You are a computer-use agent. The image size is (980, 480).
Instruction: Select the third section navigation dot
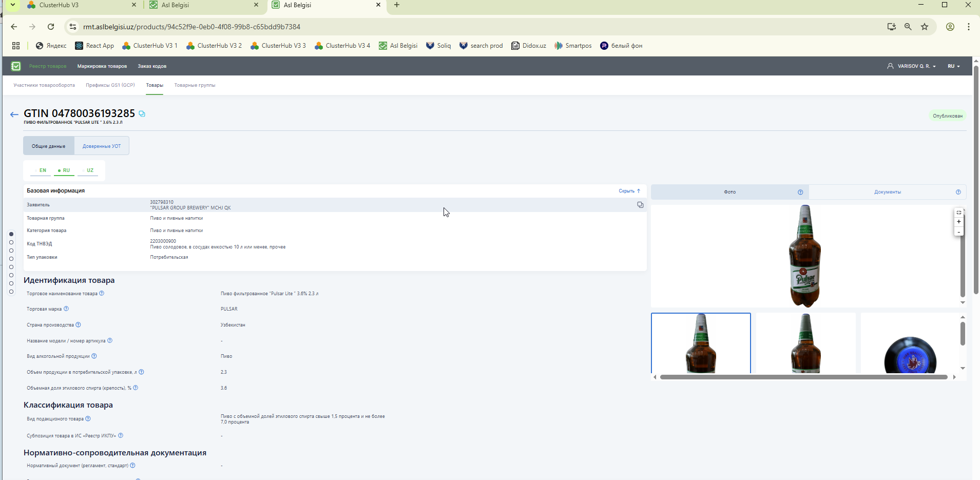point(11,251)
